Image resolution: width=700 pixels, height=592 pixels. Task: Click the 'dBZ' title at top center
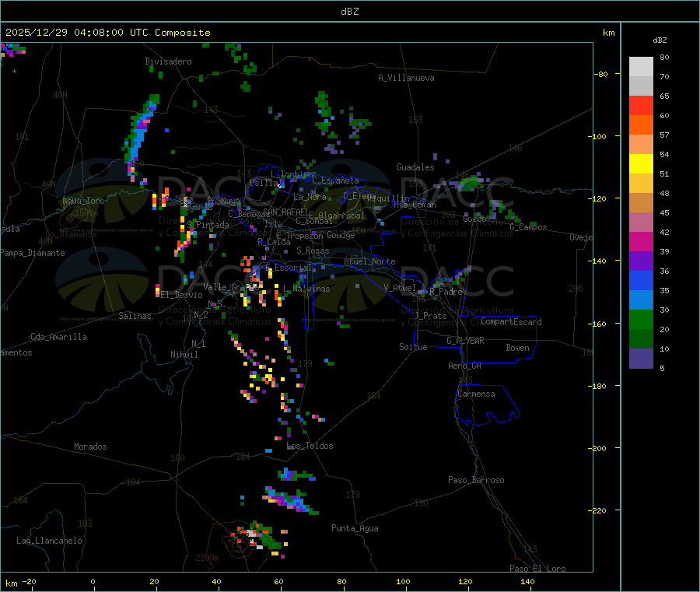[x=349, y=12]
